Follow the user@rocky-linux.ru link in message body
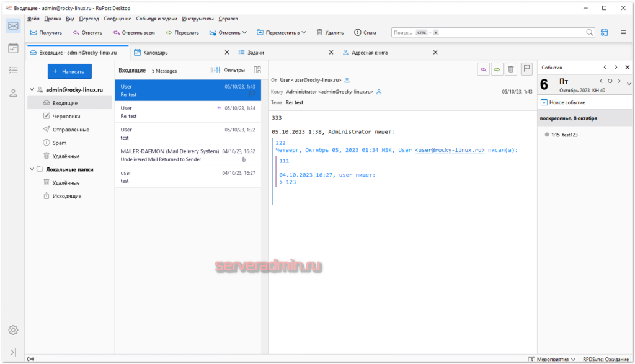The image size is (635, 364). [x=450, y=150]
